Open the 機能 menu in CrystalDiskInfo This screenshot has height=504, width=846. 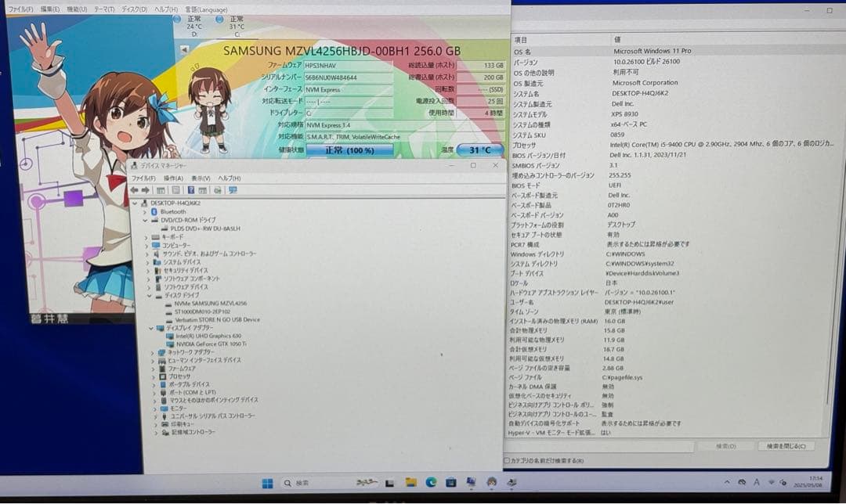pyautogui.click(x=77, y=8)
